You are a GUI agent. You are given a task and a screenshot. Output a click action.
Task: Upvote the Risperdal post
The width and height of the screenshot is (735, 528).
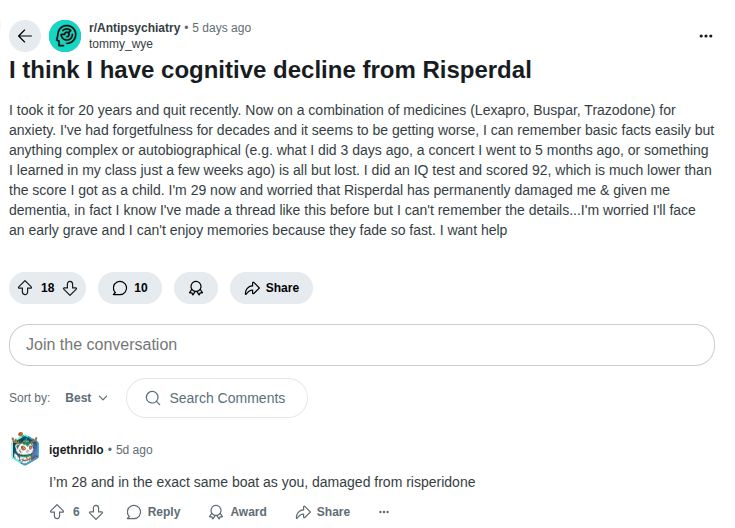tap(26, 288)
